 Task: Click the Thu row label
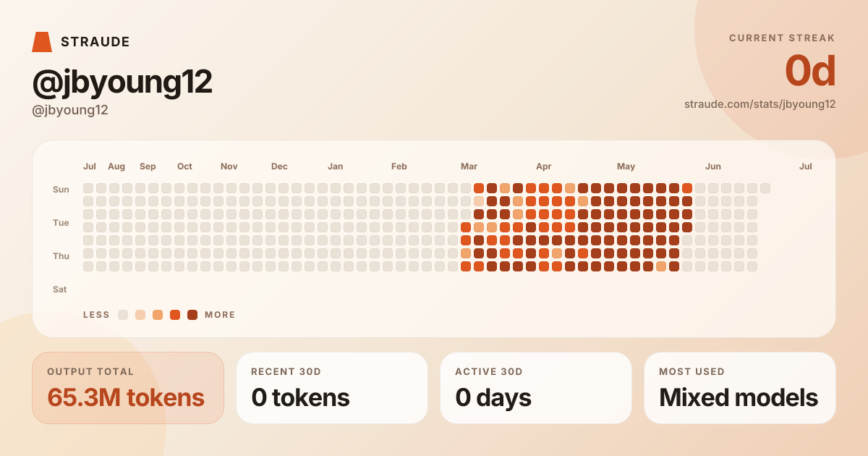[61, 256]
